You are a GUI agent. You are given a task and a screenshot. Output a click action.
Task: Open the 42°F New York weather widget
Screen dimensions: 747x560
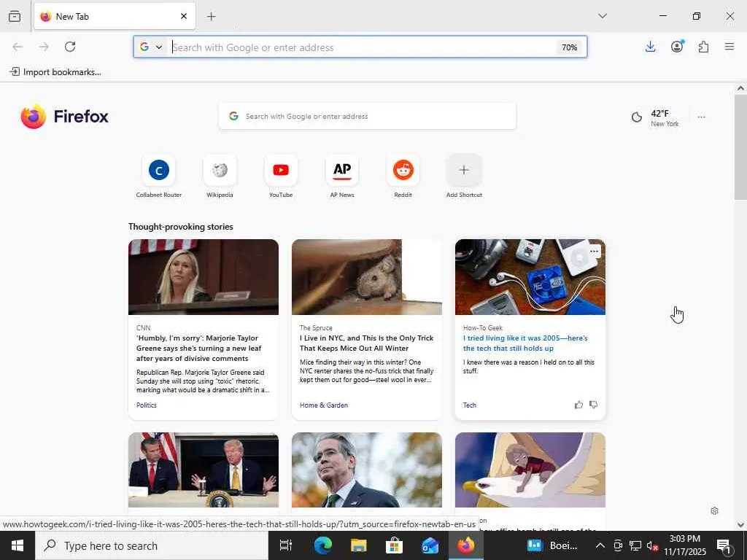tap(655, 117)
